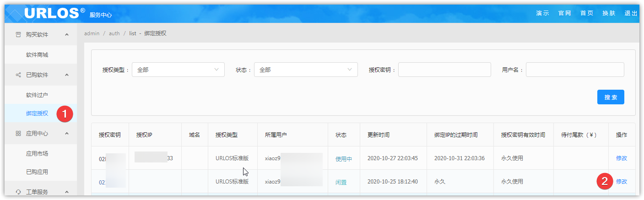Go to 应用市场 in the sidebar
This screenshot has width=644, height=200.
37,154
